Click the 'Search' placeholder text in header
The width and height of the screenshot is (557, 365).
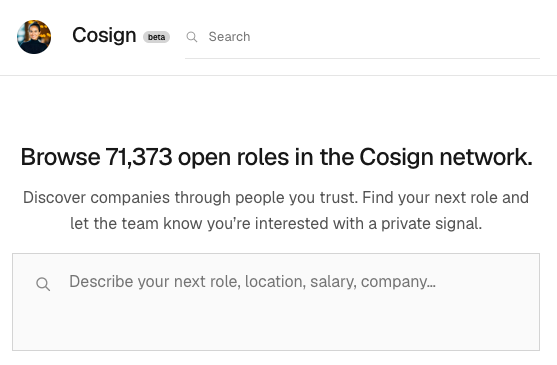click(229, 37)
